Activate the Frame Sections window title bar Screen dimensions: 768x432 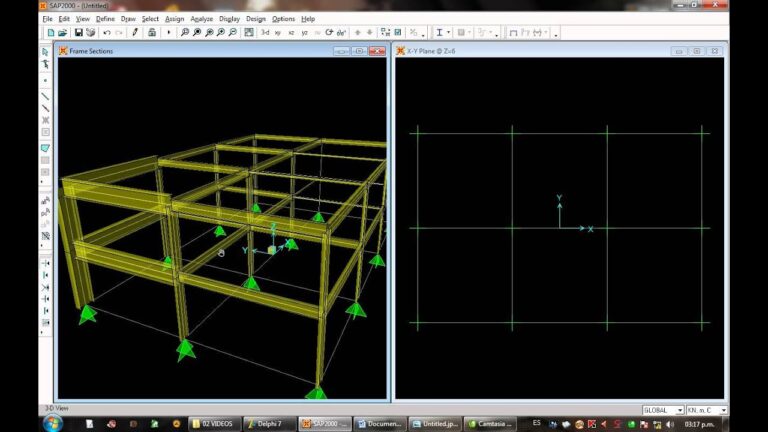click(91, 51)
